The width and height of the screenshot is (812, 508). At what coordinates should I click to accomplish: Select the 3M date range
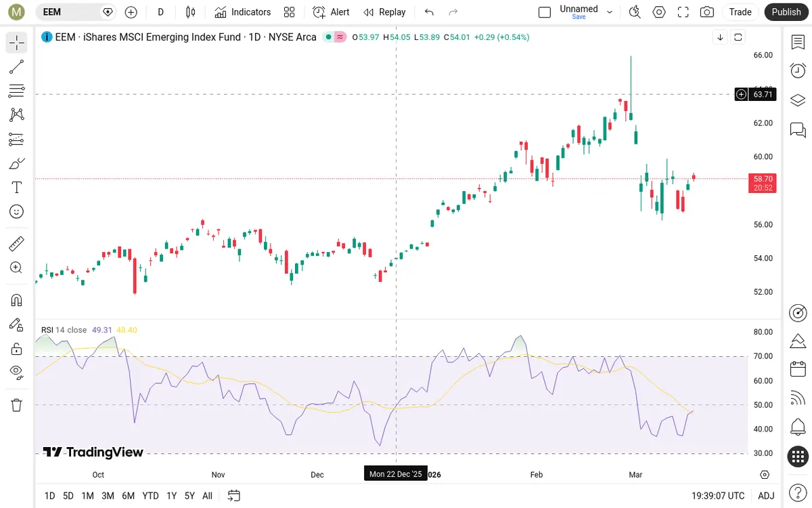[108, 496]
